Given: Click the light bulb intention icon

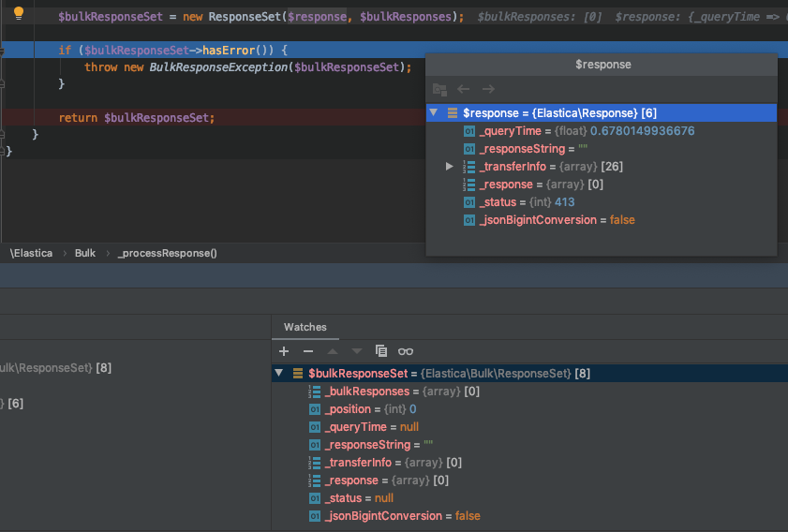Looking at the screenshot, I should point(19,12).
